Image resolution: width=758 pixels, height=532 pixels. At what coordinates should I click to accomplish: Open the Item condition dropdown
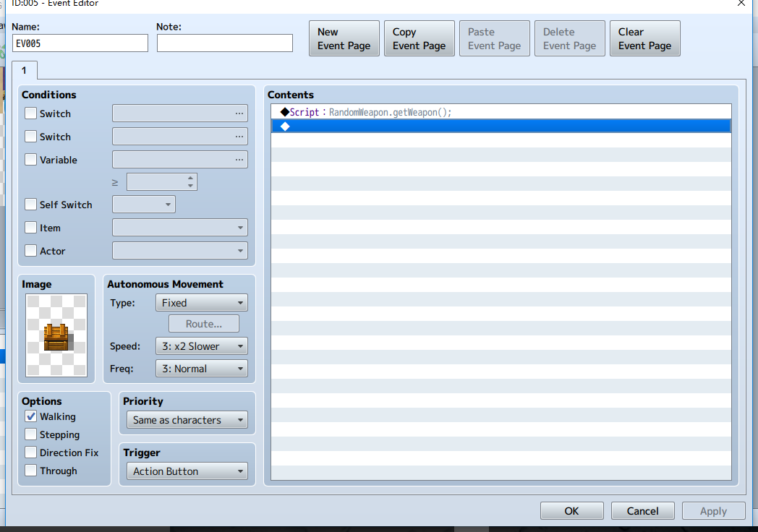[x=180, y=228]
